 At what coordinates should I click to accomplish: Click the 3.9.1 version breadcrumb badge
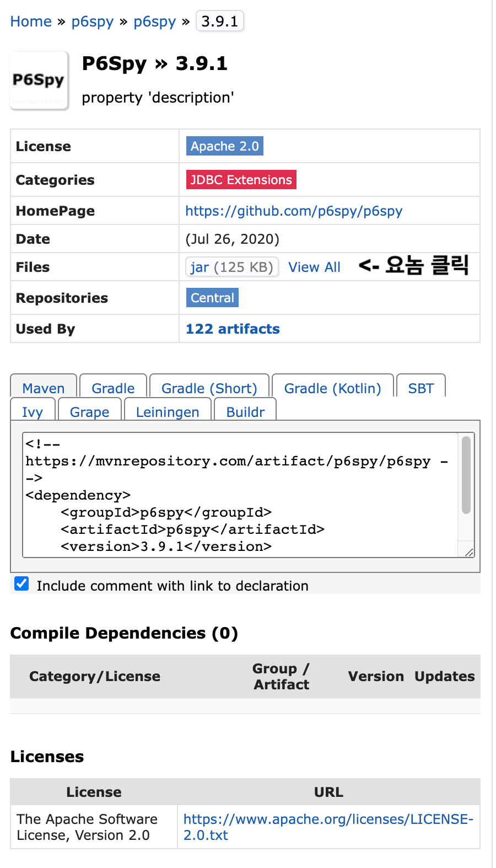click(x=220, y=22)
